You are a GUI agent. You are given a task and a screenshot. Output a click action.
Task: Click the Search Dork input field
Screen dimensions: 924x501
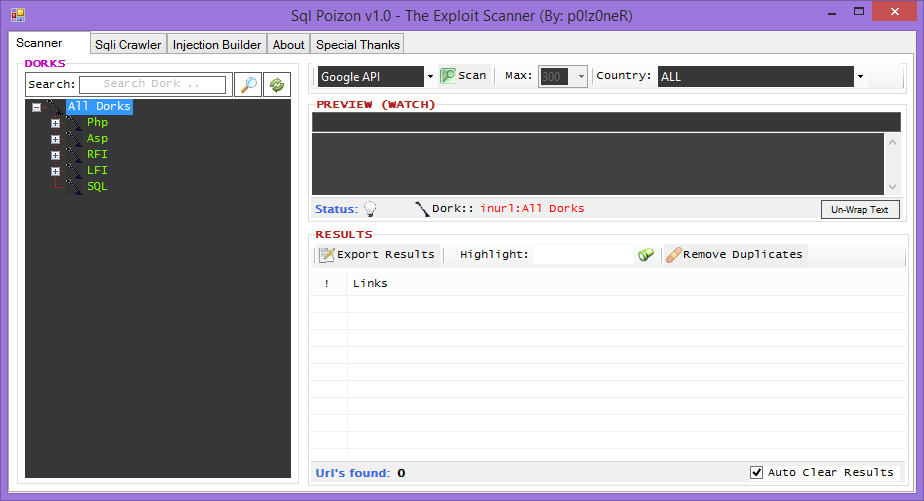coord(153,84)
